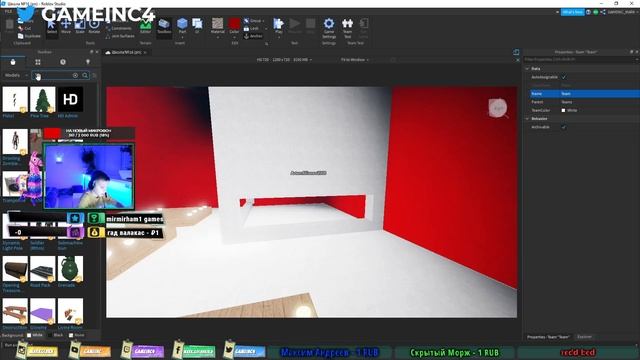Click the What's New button
This screenshot has width=640, height=360.
click(x=573, y=12)
